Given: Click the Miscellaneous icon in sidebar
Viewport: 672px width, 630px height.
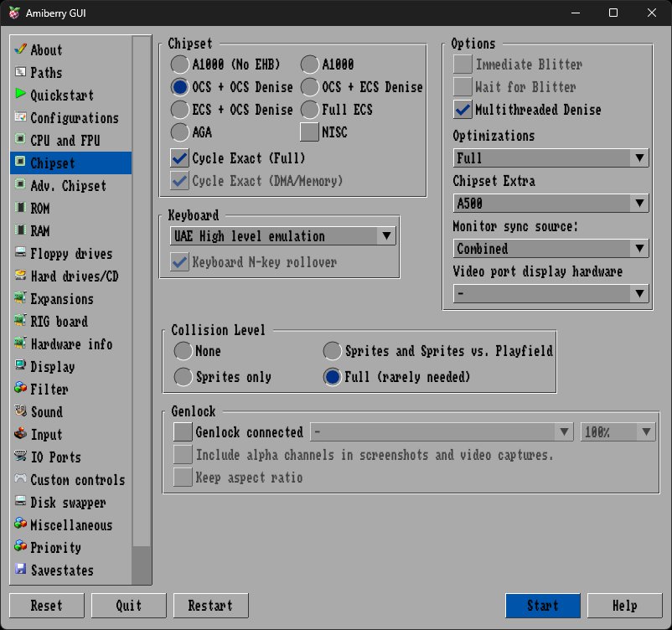Looking at the screenshot, I should click(20, 524).
